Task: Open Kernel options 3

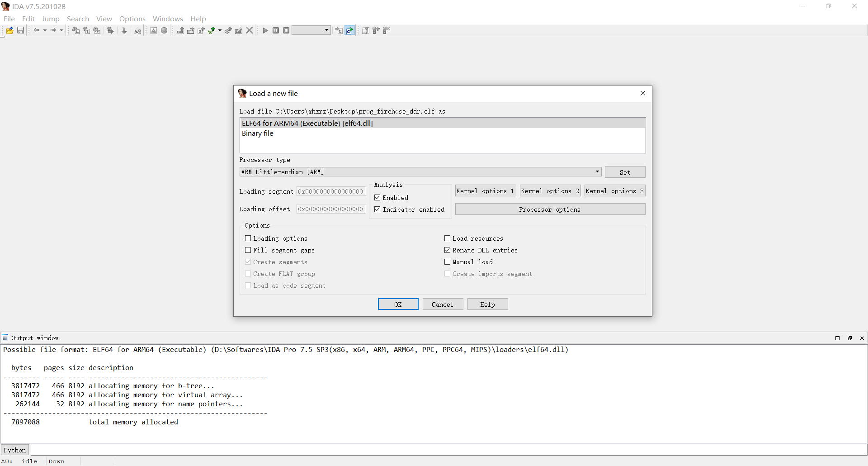Action: pos(614,191)
